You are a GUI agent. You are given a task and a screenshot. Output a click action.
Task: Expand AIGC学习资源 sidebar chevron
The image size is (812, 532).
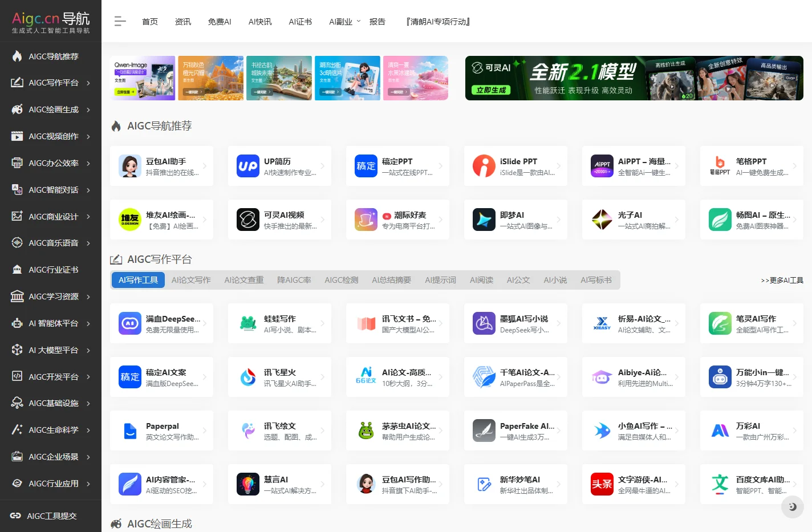coord(88,297)
